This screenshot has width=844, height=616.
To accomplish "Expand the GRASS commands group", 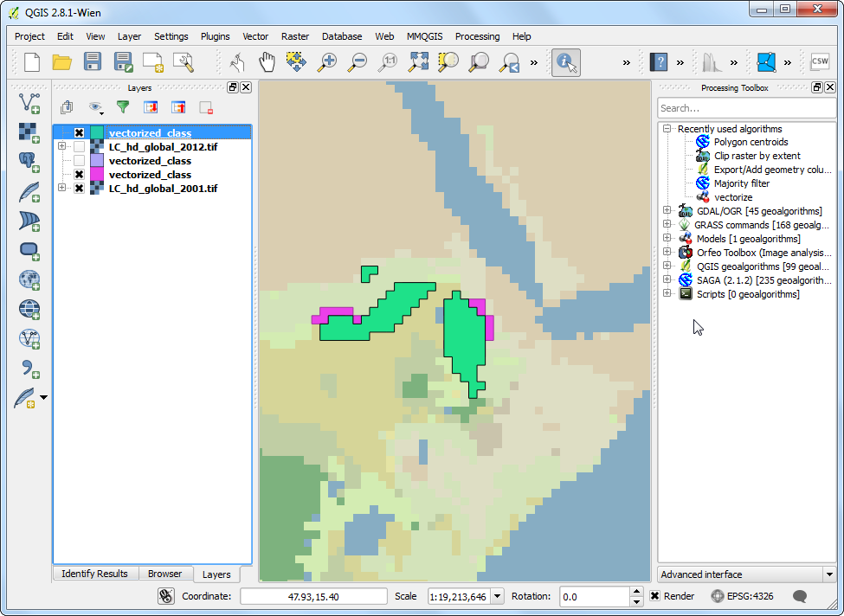I will 667,224.
